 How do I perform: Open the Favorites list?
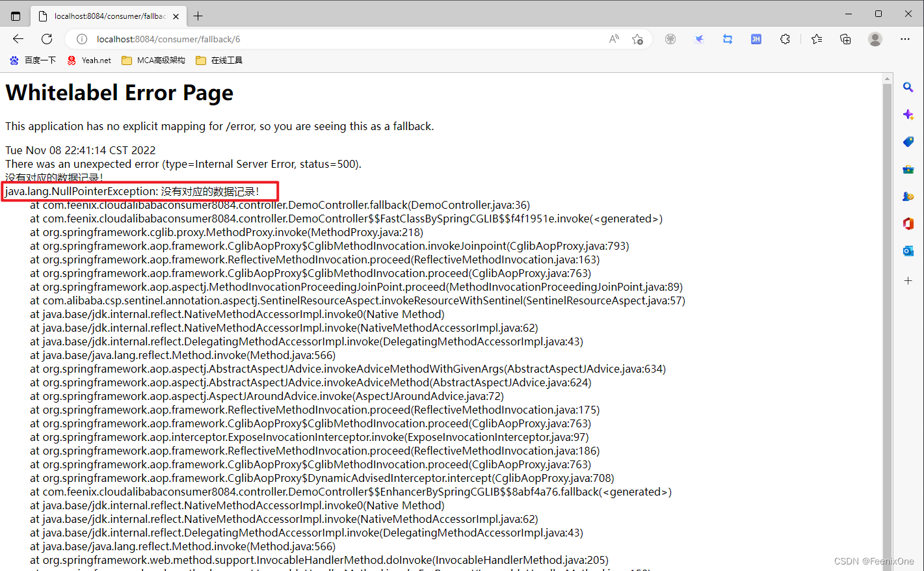pos(817,39)
